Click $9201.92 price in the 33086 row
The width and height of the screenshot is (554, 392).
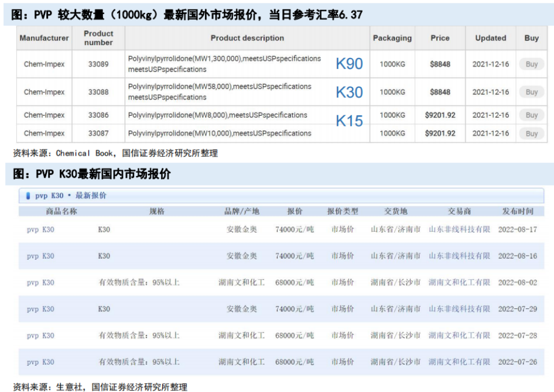click(x=440, y=115)
